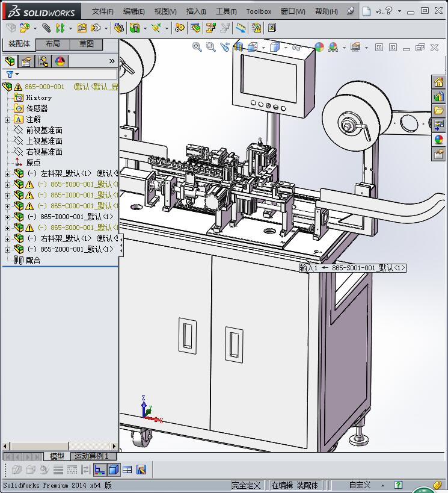
Task: Collapse the left viewport split arrow
Action: tap(379, 48)
